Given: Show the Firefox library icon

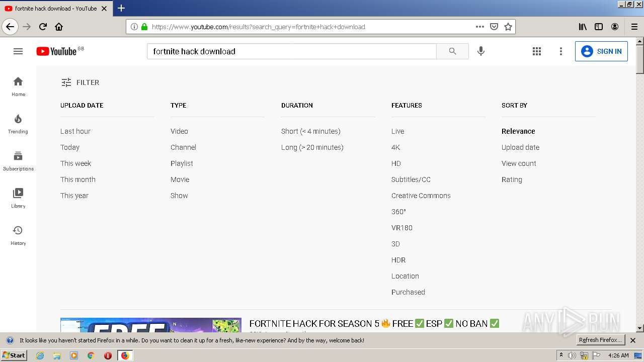Looking at the screenshot, I should [x=583, y=27].
